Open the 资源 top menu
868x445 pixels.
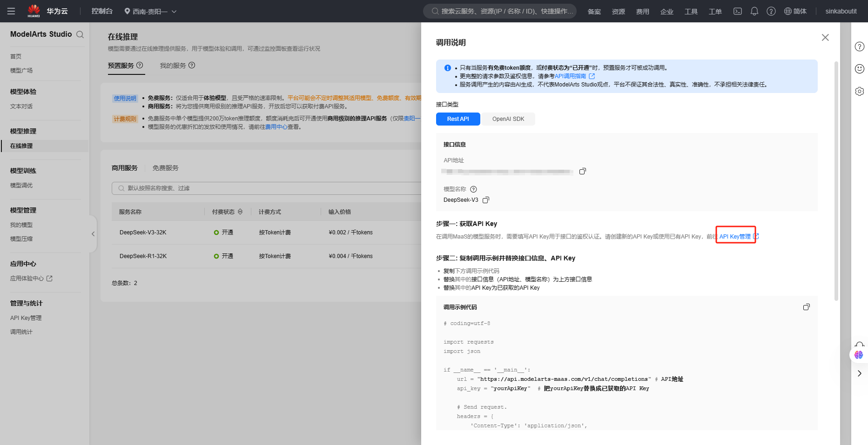tap(619, 11)
